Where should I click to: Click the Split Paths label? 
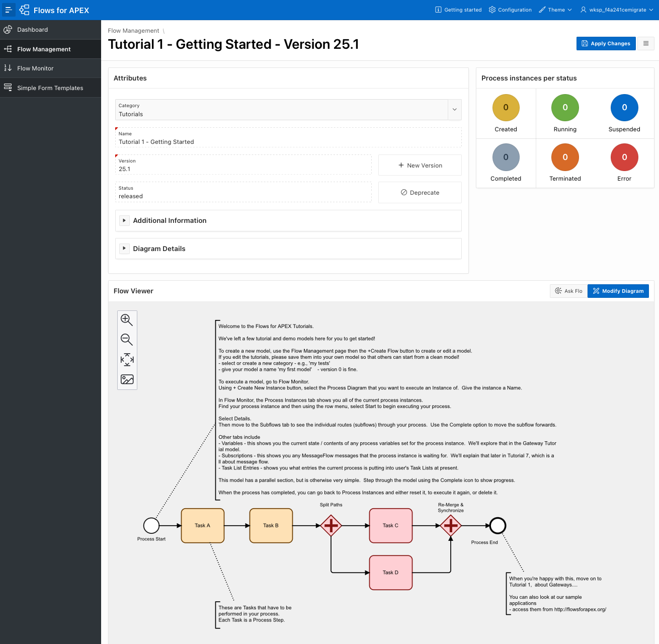pos(331,505)
